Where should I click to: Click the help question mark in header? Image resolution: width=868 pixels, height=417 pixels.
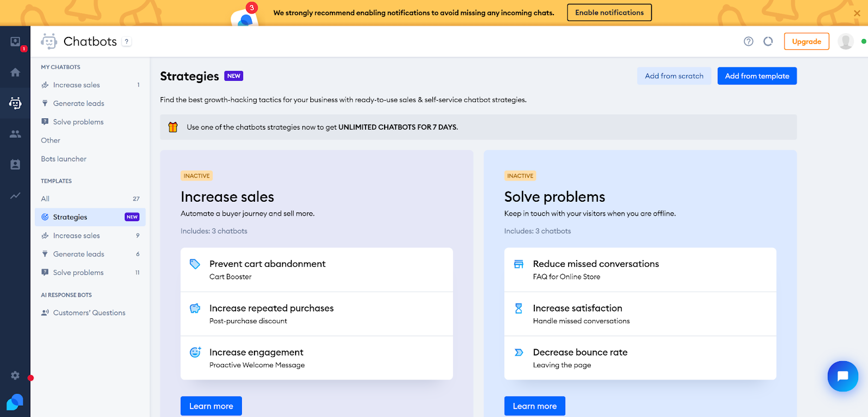749,41
